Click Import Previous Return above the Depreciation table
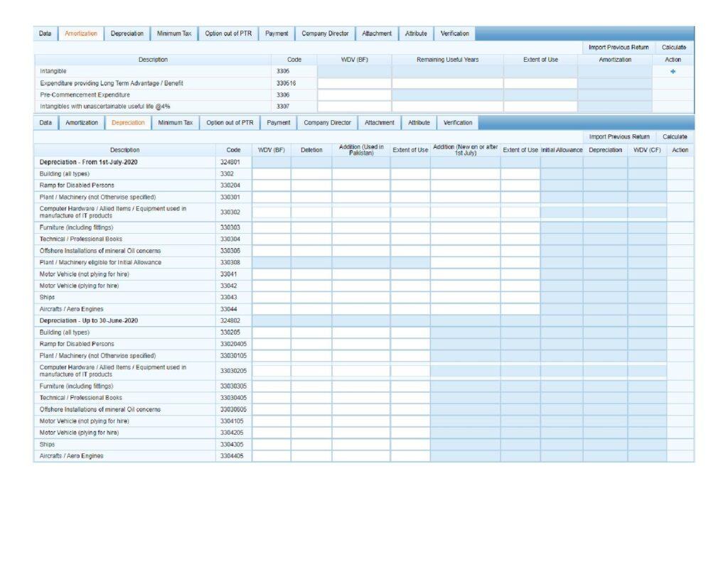Viewport: 728px width, 562px height. pyautogui.click(x=619, y=136)
